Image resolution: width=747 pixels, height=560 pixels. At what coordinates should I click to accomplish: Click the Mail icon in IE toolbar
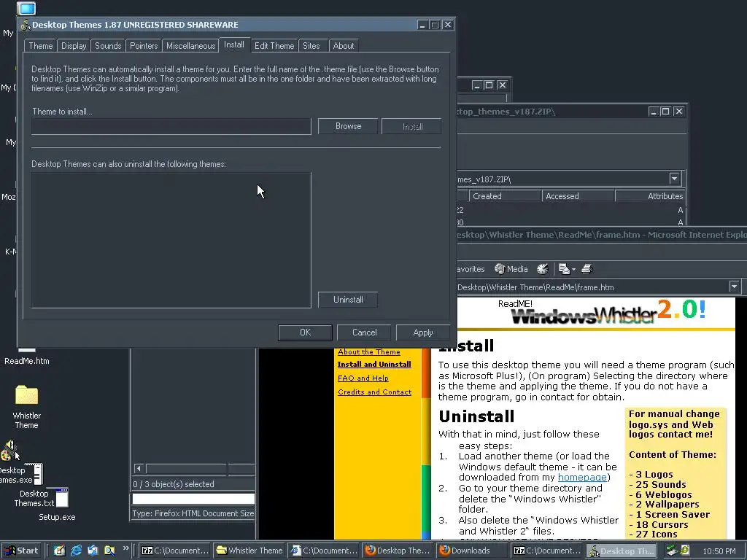click(x=564, y=269)
